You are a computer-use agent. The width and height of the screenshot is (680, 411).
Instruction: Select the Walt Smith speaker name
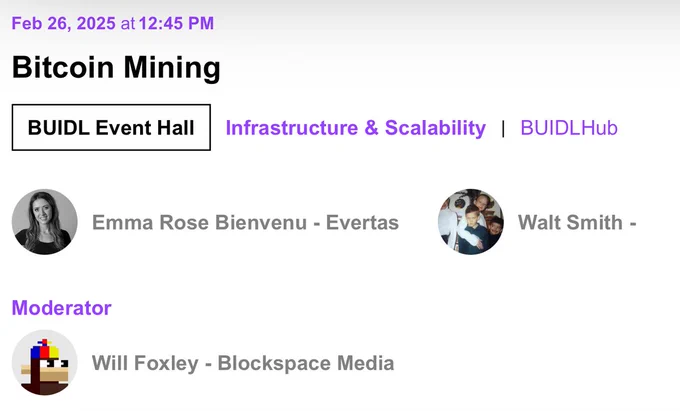click(570, 222)
